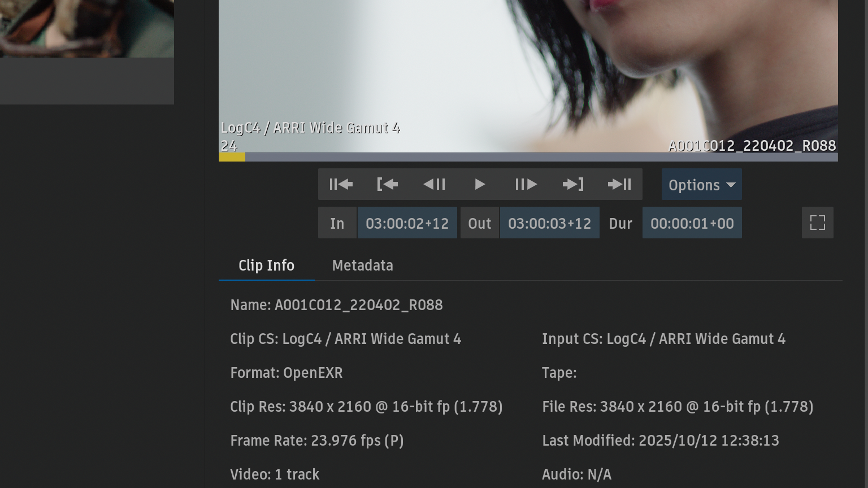
Task: Jump to the clip start
Action: point(341,184)
